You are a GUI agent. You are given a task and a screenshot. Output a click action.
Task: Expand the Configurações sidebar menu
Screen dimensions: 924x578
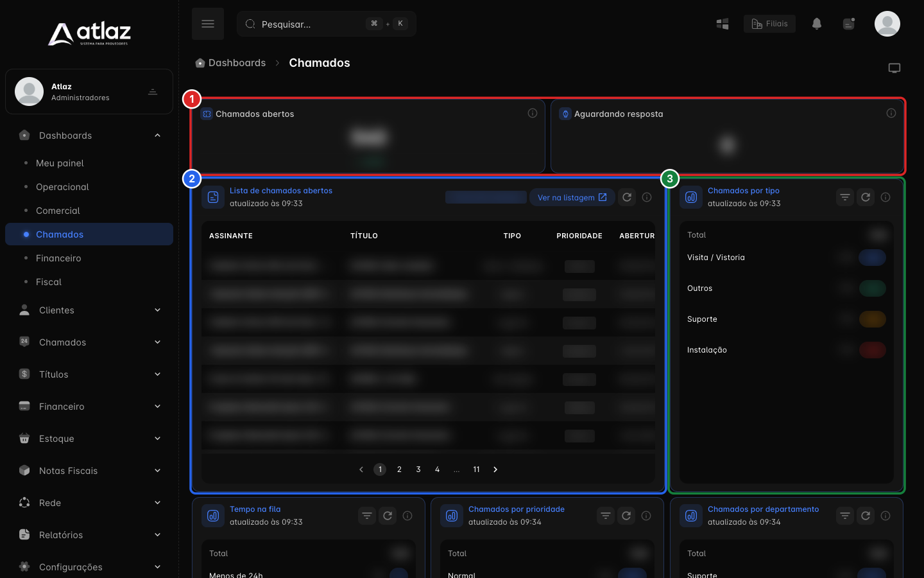click(157, 567)
